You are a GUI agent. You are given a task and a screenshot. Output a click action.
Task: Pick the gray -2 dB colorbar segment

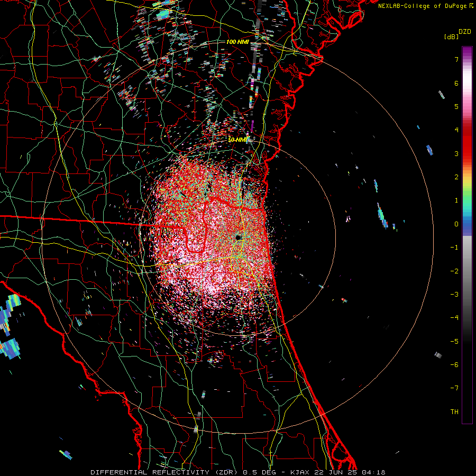pos(467,271)
